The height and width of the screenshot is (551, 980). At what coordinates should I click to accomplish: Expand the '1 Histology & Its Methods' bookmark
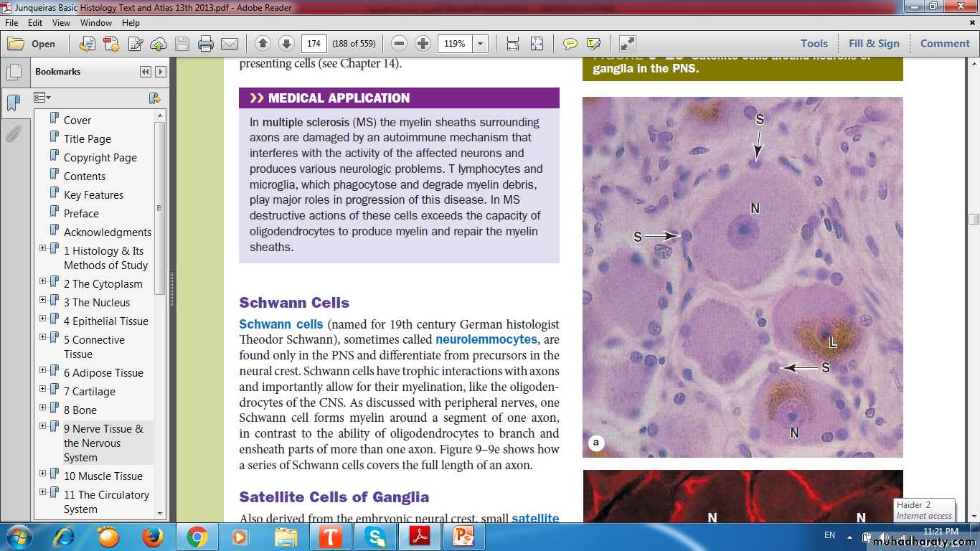click(42, 248)
